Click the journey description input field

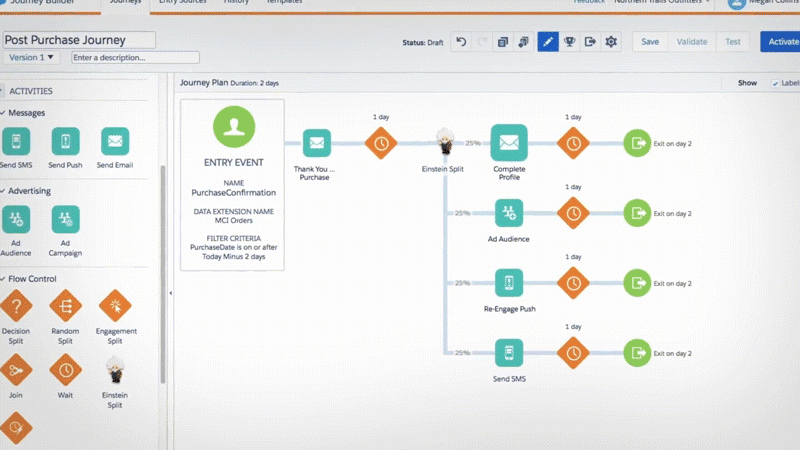pos(135,58)
